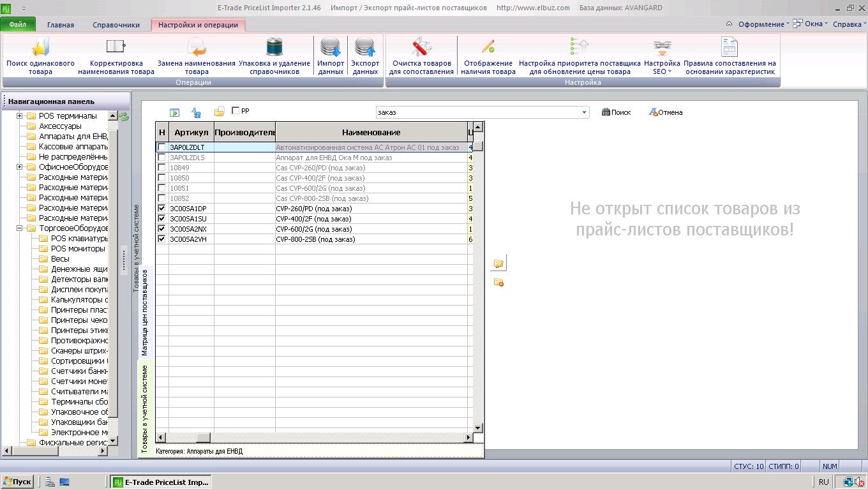
Task: Check the box for article 3AP0LZDLS
Action: pyautogui.click(x=161, y=158)
